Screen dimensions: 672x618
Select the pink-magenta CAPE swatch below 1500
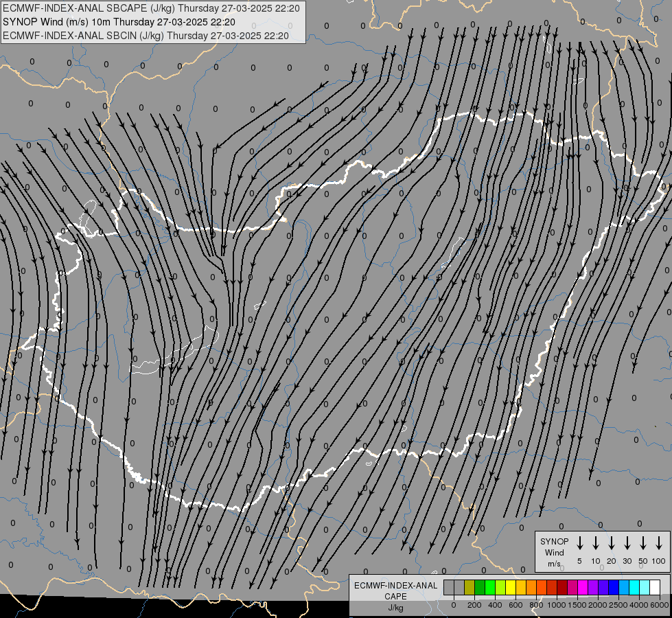coord(573,588)
